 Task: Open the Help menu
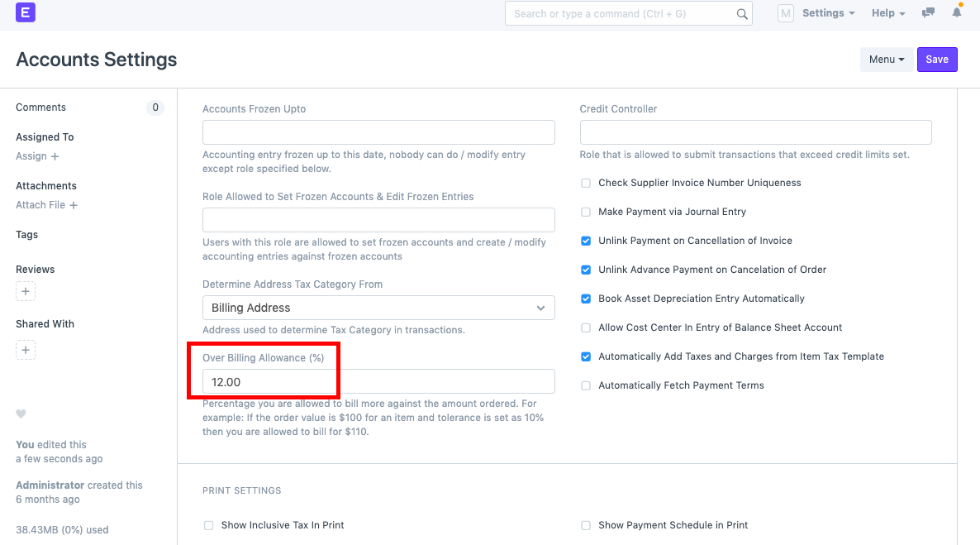coord(888,13)
